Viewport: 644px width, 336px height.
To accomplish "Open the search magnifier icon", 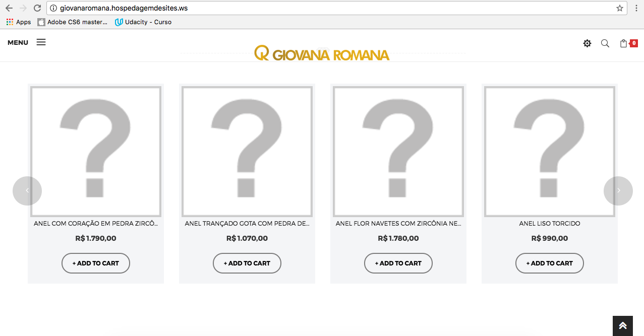I will point(605,43).
